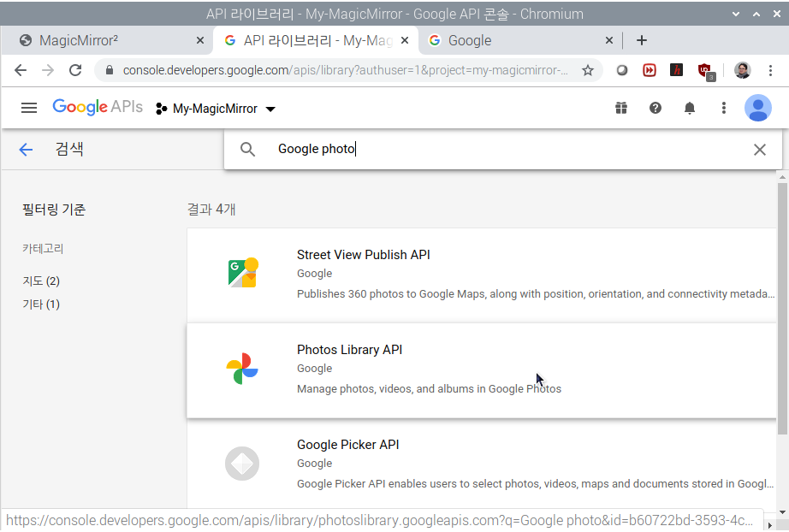Click the 카테고리 label
The image size is (789, 532).
[x=43, y=248]
